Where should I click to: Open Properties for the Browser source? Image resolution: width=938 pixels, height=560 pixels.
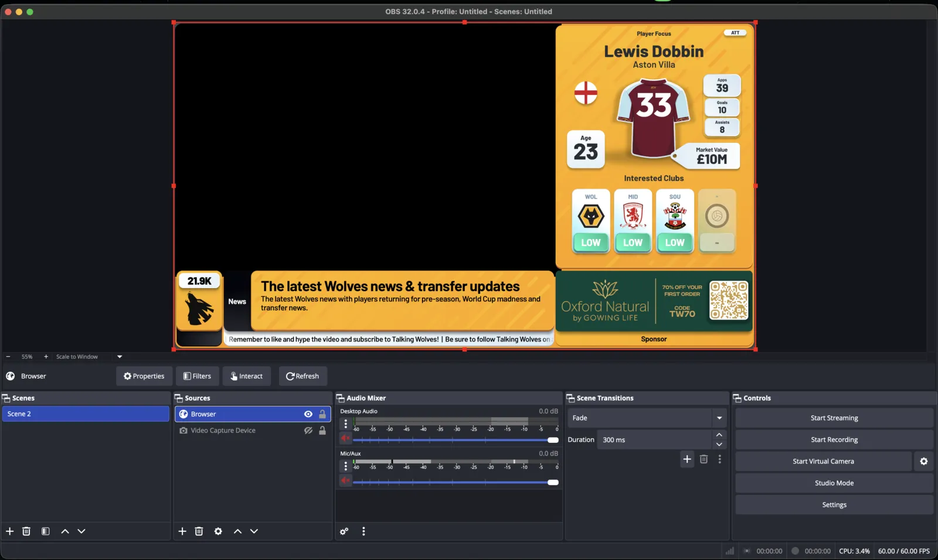(144, 376)
